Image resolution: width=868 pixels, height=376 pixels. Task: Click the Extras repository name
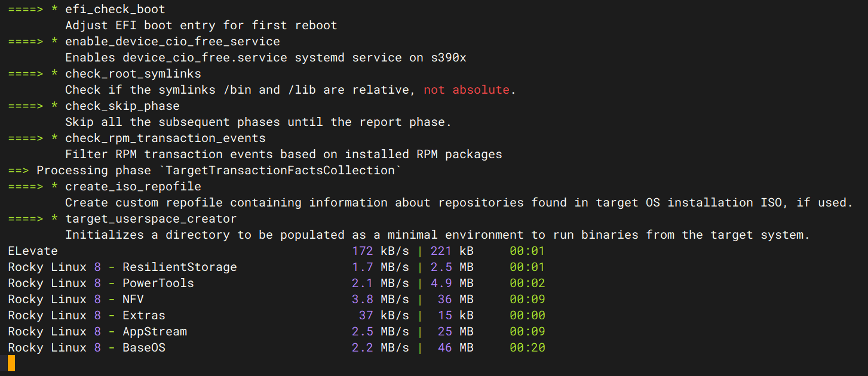click(x=143, y=315)
